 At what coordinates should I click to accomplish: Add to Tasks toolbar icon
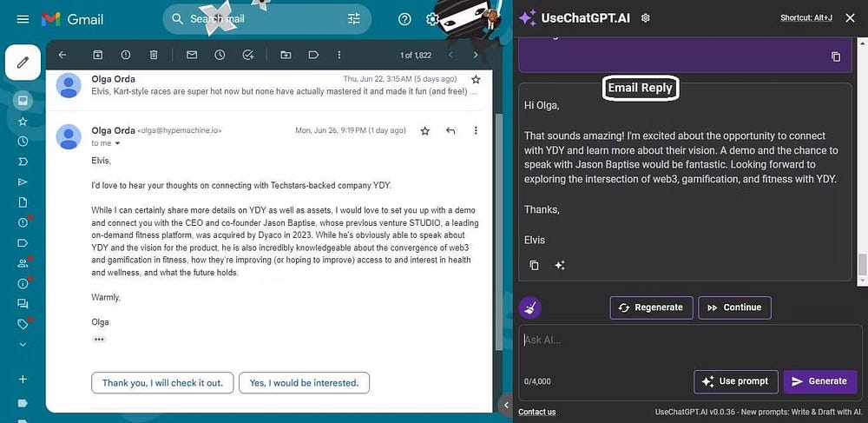click(248, 55)
